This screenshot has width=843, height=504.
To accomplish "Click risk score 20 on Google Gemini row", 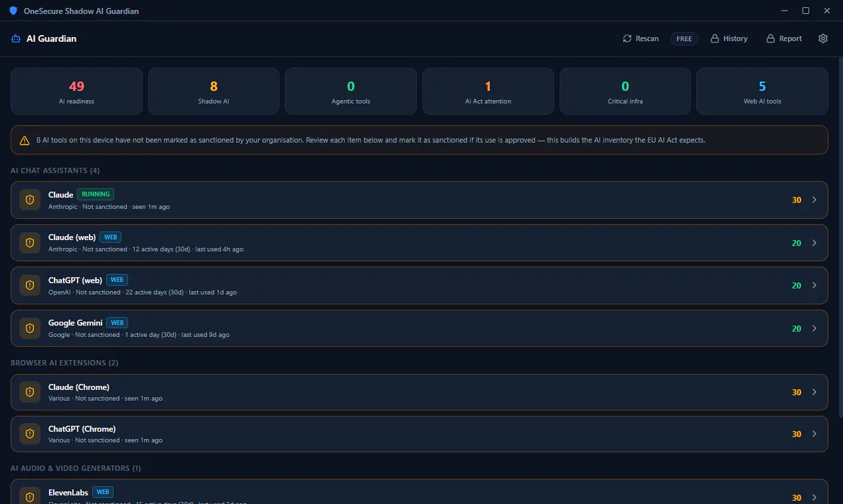I will [x=797, y=328].
